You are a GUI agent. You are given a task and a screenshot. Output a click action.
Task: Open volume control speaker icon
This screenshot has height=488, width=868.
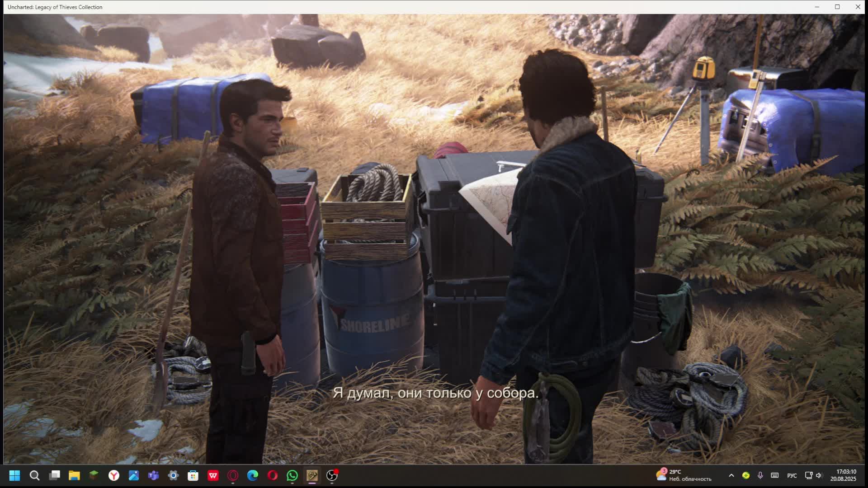click(x=819, y=475)
